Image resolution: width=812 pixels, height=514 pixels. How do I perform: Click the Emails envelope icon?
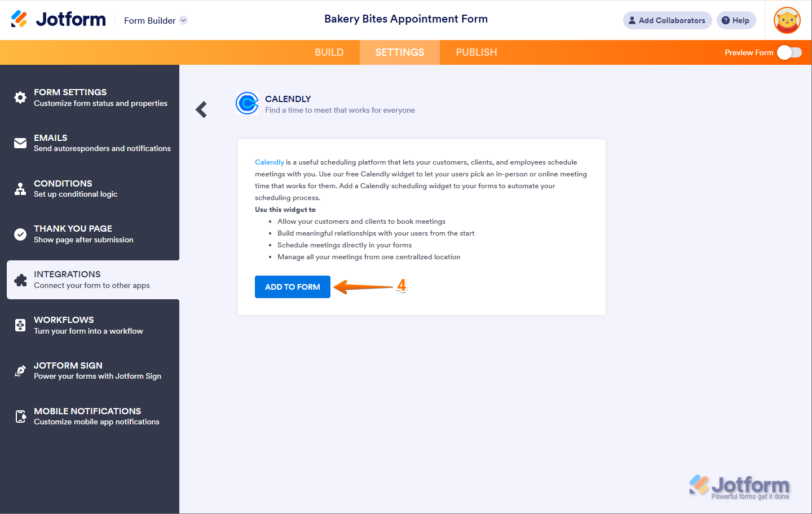point(20,143)
